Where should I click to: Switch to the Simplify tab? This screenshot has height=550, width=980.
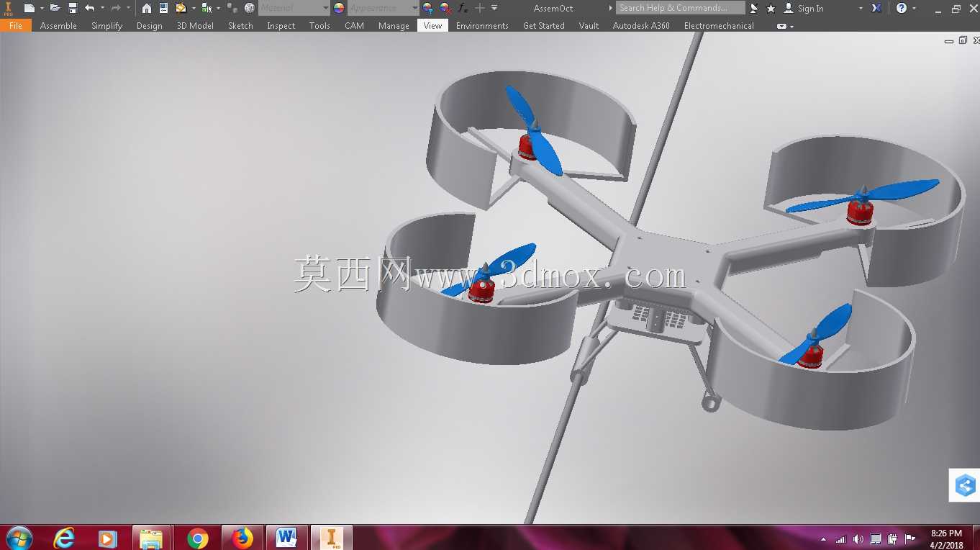click(x=106, y=25)
